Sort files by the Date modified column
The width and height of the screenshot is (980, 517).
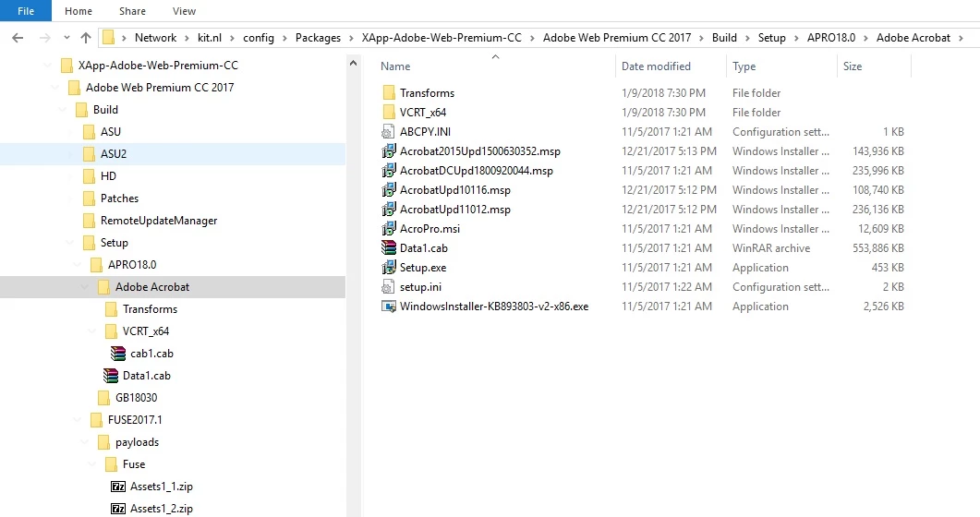click(656, 66)
